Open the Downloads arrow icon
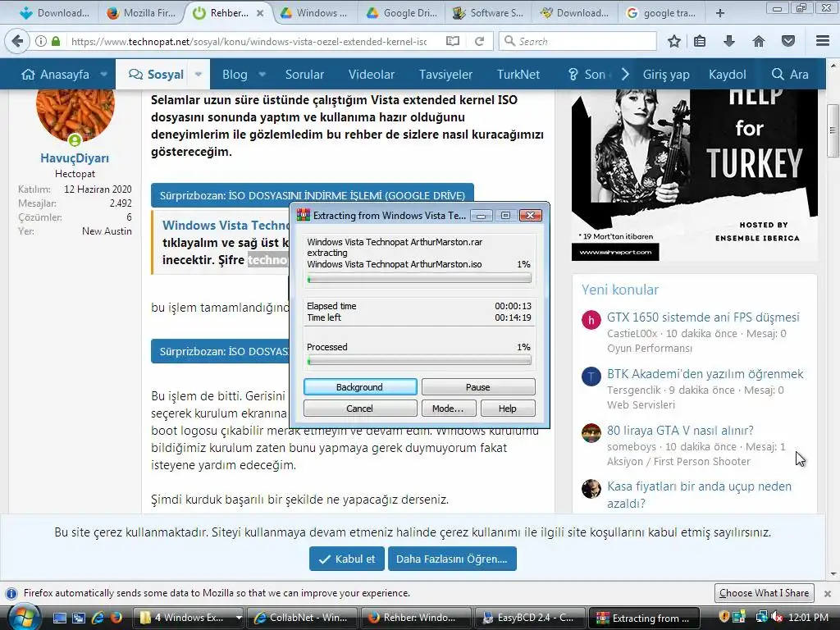 (x=729, y=41)
